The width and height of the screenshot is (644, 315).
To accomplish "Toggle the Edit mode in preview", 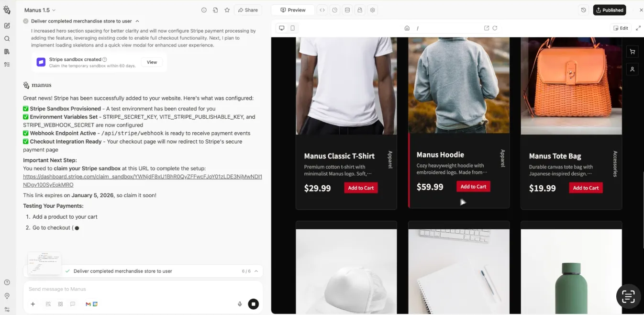I will [621, 28].
